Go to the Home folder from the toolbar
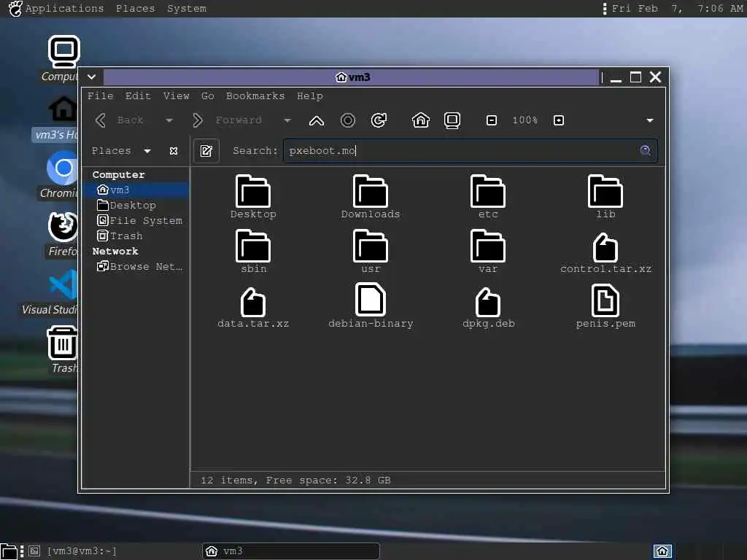Image resolution: width=747 pixels, height=560 pixels. tap(421, 120)
